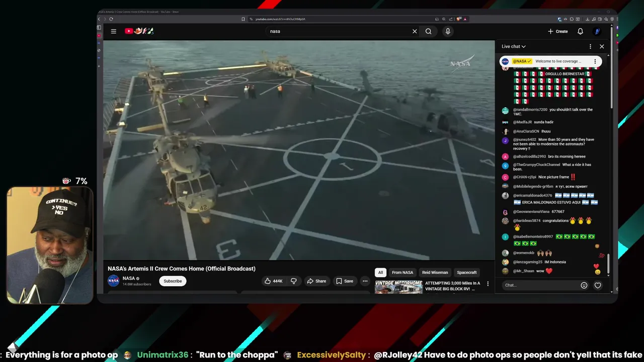The image size is (644, 362).
Task: Select the From NASA chip
Action: pyautogui.click(x=403, y=273)
